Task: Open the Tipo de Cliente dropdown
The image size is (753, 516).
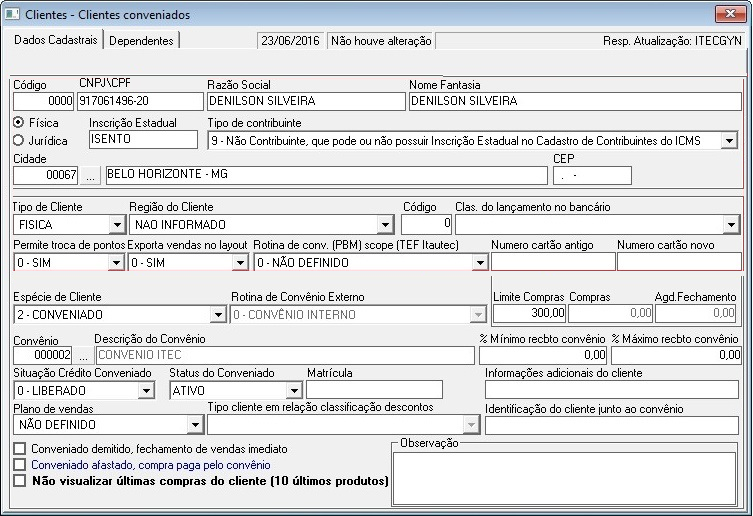Action: pos(115,225)
